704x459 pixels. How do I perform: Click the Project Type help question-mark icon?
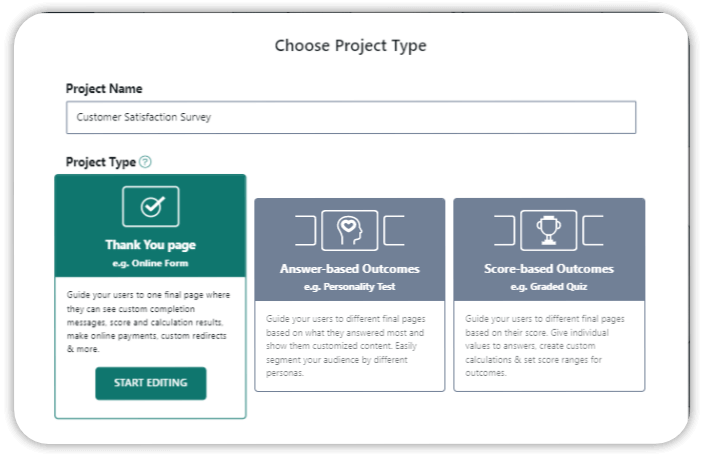(145, 162)
